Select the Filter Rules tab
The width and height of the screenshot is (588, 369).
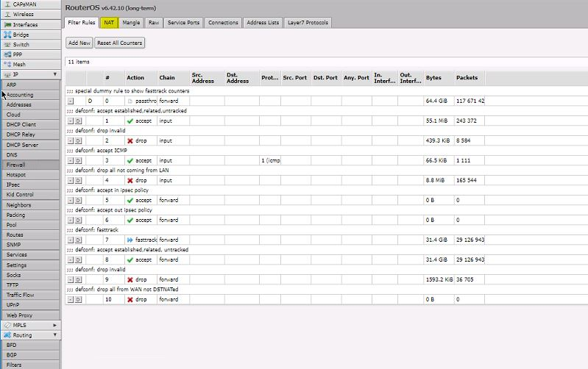(82, 23)
